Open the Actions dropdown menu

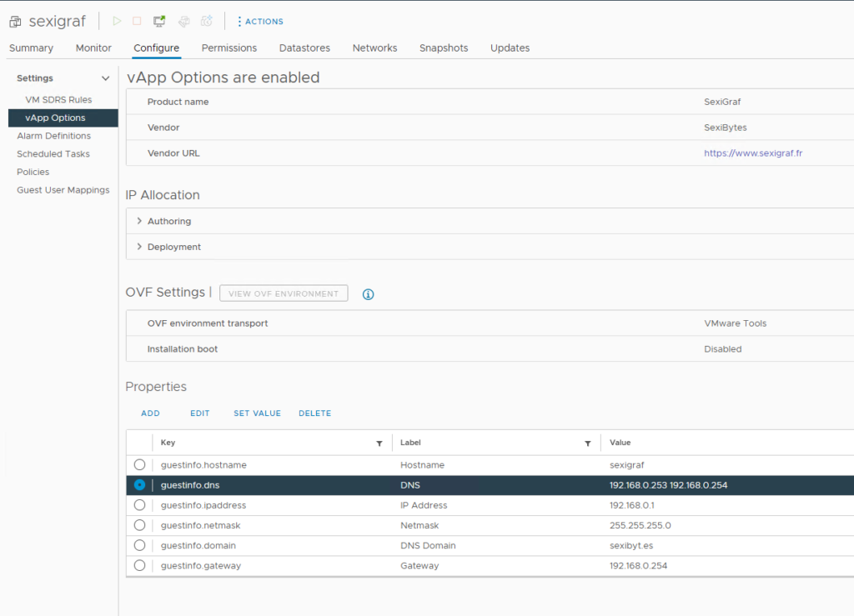point(260,22)
